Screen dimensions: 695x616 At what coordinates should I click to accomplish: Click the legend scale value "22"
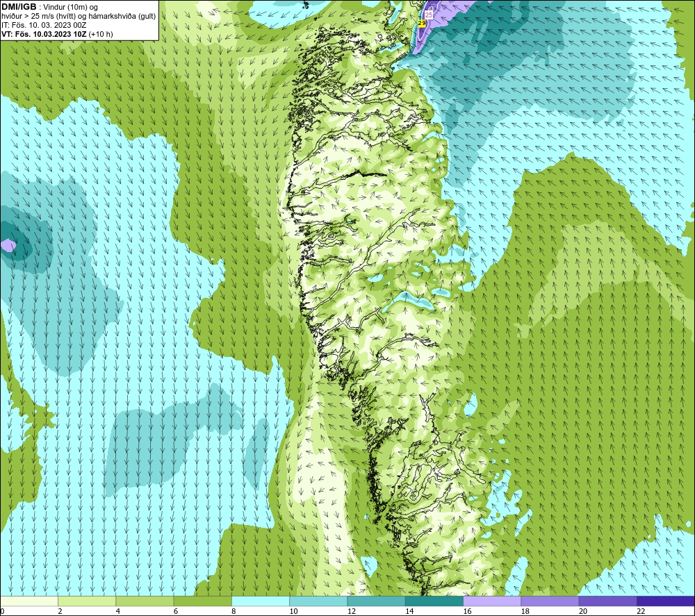(x=641, y=611)
